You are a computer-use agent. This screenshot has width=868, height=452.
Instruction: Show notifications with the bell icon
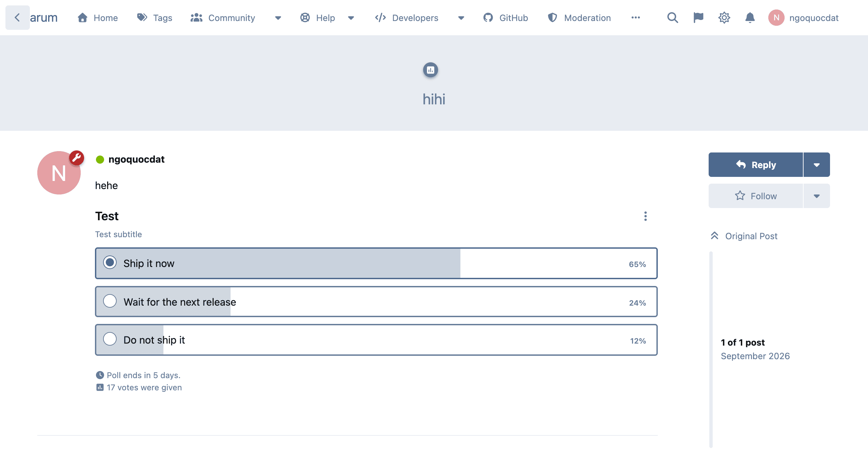pyautogui.click(x=750, y=18)
